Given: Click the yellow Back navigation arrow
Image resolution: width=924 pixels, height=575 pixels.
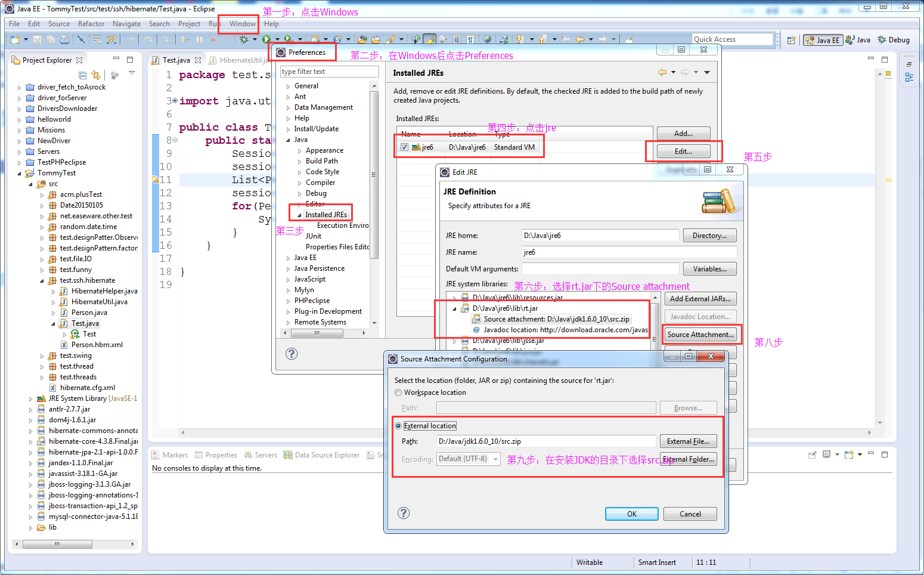Looking at the screenshot, I should tap(579, 39).
